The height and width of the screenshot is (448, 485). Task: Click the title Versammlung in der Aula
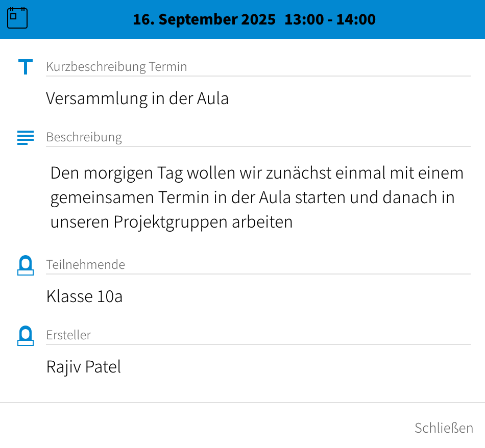tap(137, 98)
